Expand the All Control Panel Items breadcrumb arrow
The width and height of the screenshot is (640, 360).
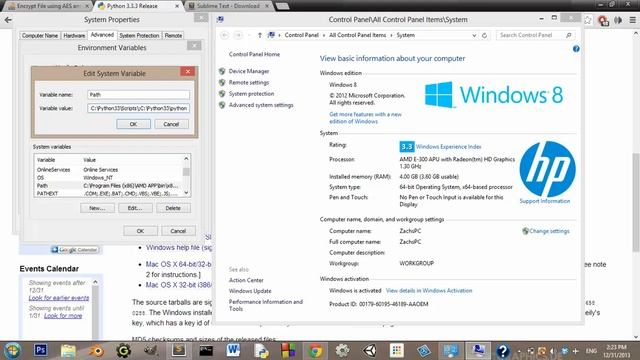click(x=391, y=36)
